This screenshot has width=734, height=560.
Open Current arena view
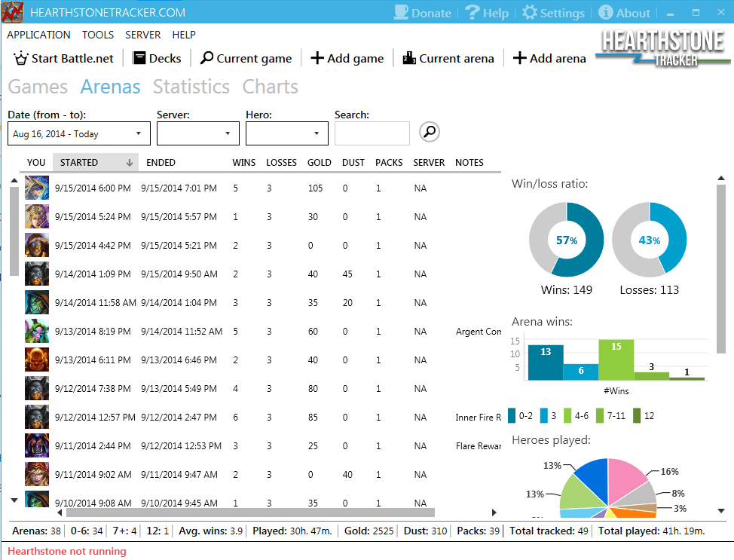408,58
